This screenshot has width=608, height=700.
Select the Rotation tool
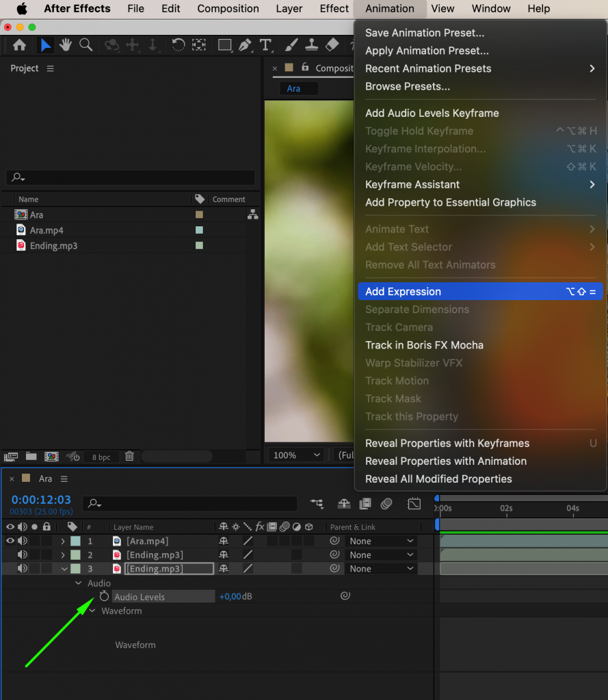click(178, 44)
